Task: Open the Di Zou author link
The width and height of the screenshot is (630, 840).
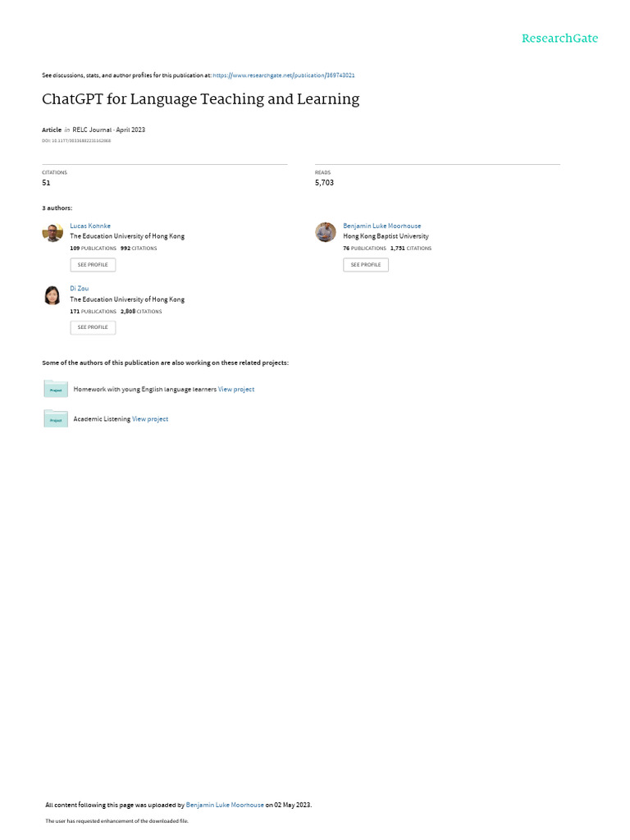Action: [x=80, y=288]
